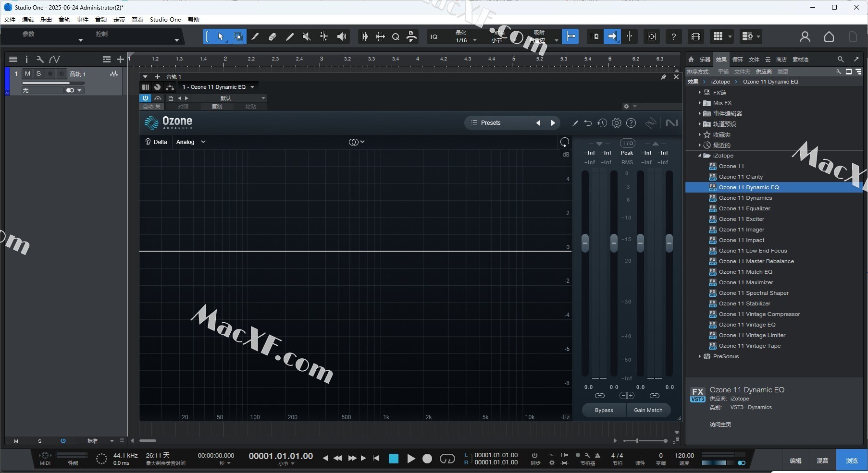The image size is (868, 473).
Task: Open the user account icon
Action: point(805,36)
